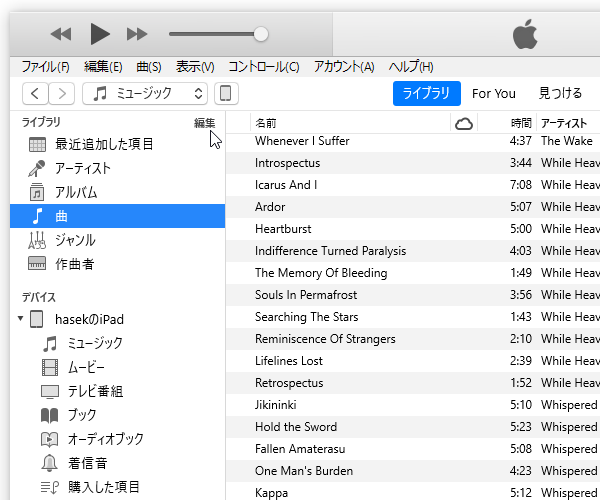Viewport: 600px width, 500px height.
Task: Click the 4:37 duration of Whenever I Suffer
Action: [520, 141]
